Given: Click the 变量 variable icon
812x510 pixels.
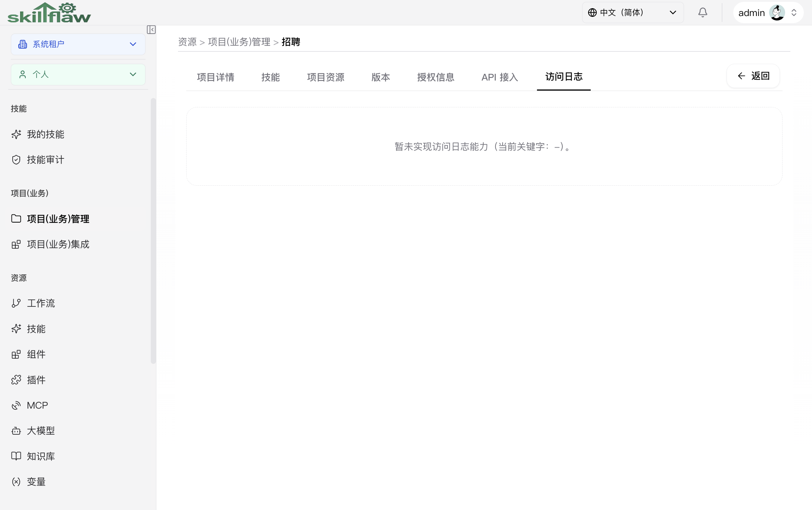Looking at the screenshot, I should pos(16,482).
